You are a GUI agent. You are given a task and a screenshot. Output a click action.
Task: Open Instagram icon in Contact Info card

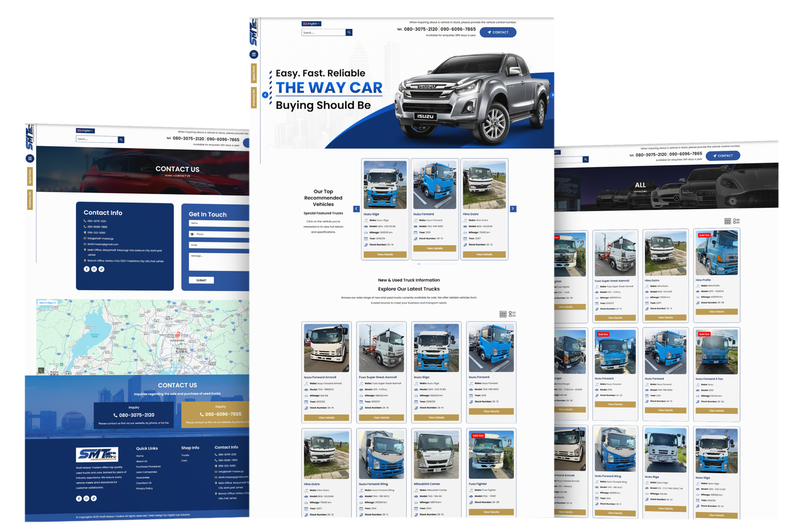[94, 269]
